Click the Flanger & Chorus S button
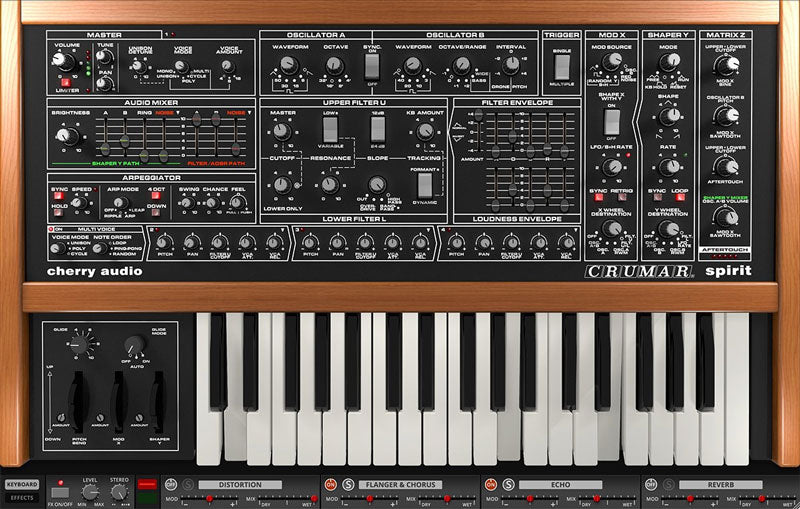Screen dimensions: 800x509 point(348,484)
